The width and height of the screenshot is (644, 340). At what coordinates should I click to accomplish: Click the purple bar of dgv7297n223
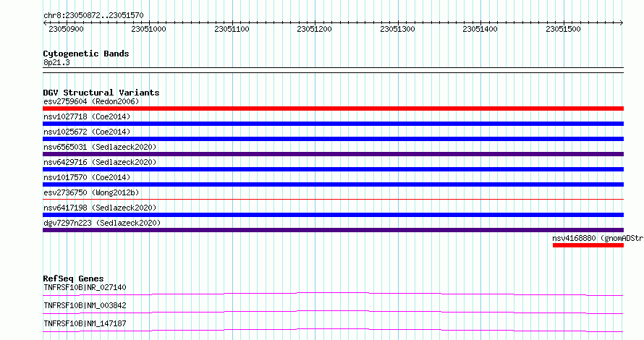tap(333, 230)
